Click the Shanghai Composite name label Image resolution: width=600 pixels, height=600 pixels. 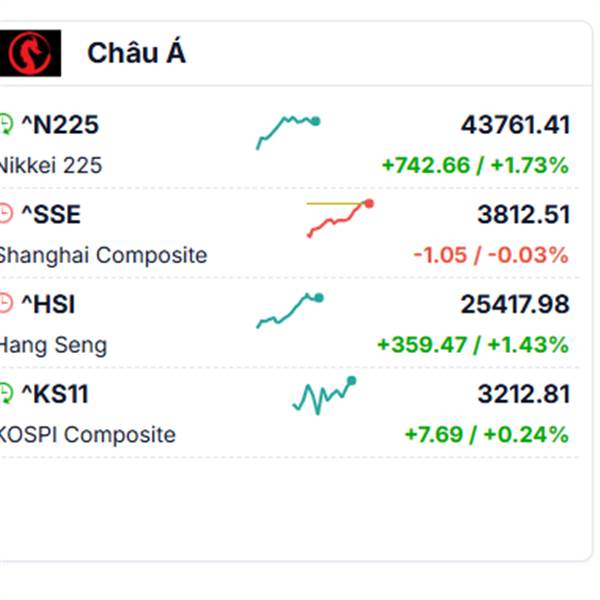pos(103,255)
